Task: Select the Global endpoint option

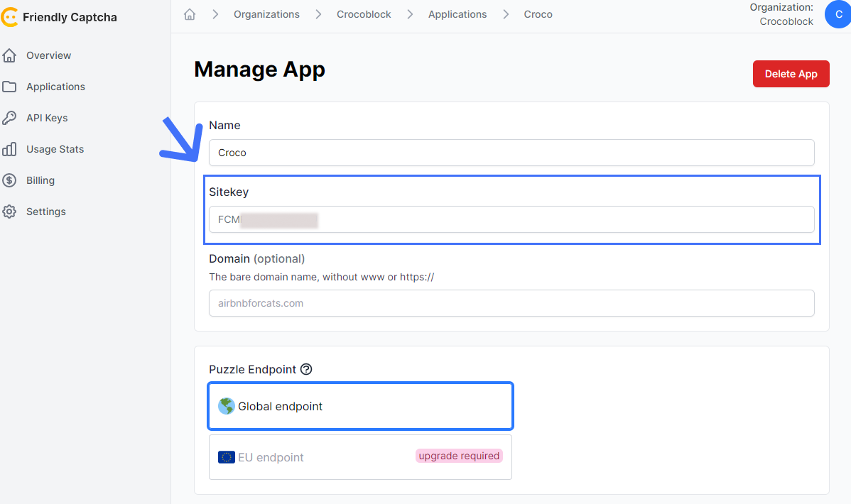Action: [x=360, y=407]
